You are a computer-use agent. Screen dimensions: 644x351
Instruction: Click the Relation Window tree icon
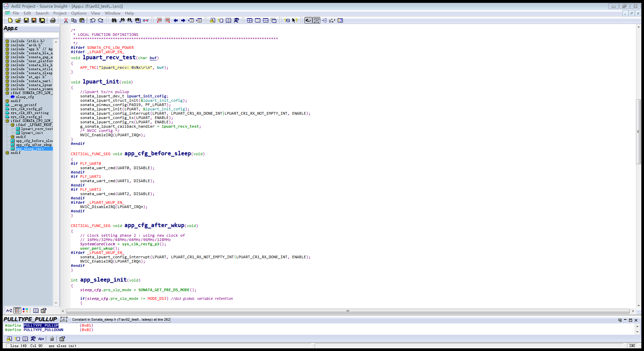pos(324,20)
